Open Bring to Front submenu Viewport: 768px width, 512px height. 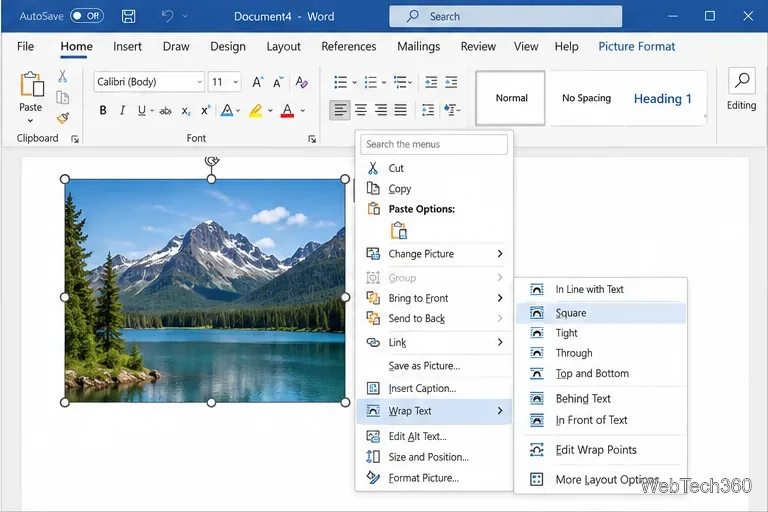coord(434,298)
